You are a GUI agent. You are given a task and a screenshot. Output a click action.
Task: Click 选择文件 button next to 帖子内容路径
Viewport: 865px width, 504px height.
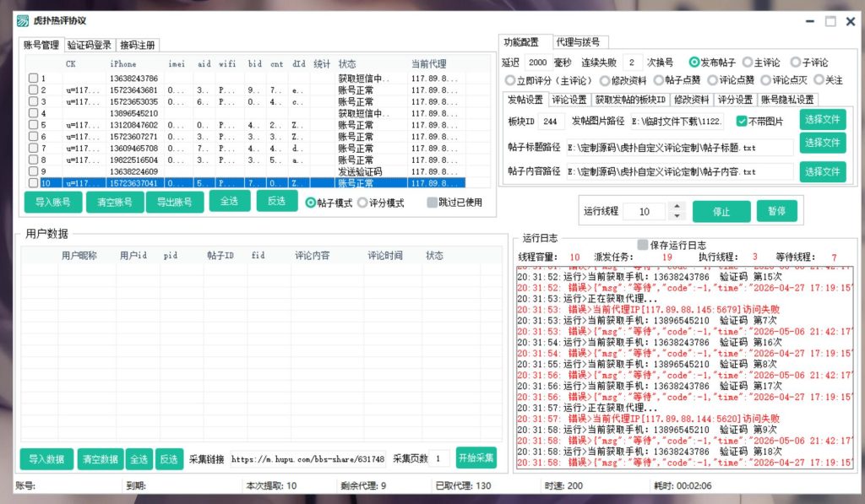pyautogui.click(x=823, y=172)
